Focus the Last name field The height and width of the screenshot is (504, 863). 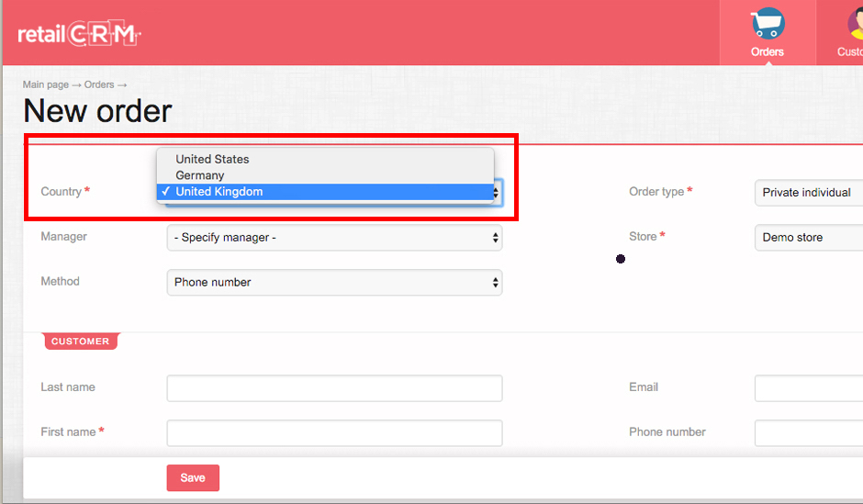coord(334,388)
